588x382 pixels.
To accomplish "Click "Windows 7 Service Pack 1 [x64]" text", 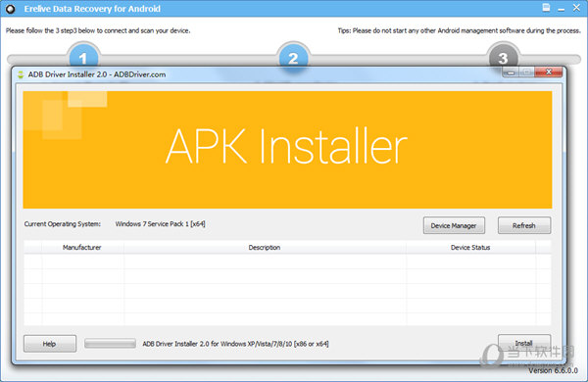I will tap(160, 223).
